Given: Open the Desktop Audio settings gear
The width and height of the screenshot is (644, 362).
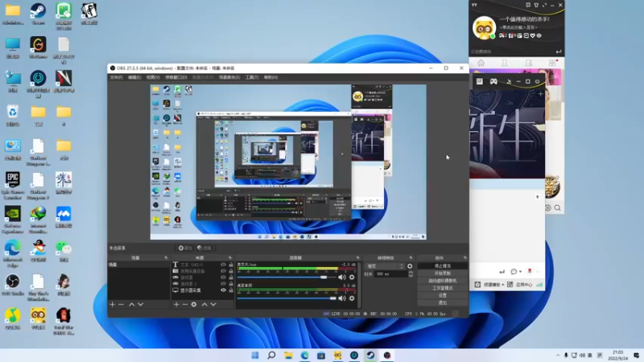Looking at the screenshot, I should pyautogui.click(x=352, y=298).
